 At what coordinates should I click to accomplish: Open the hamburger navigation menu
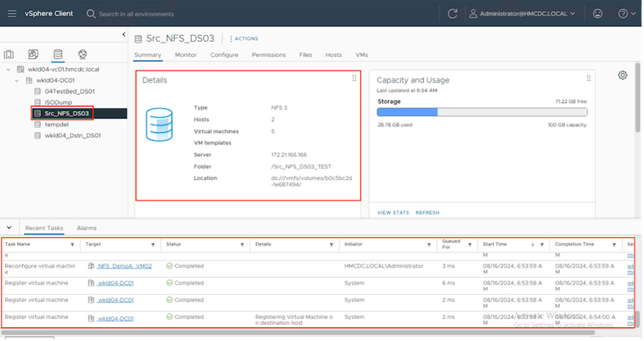[12, 14]
